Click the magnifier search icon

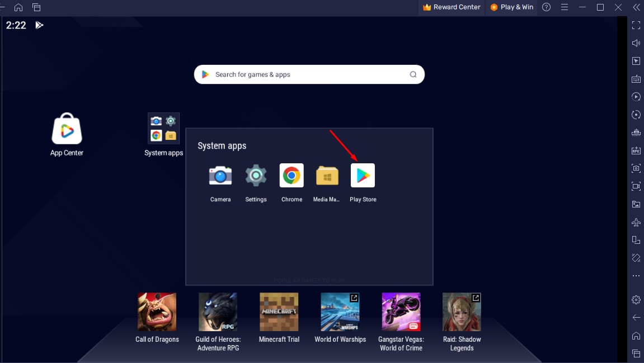click(413, 74)
